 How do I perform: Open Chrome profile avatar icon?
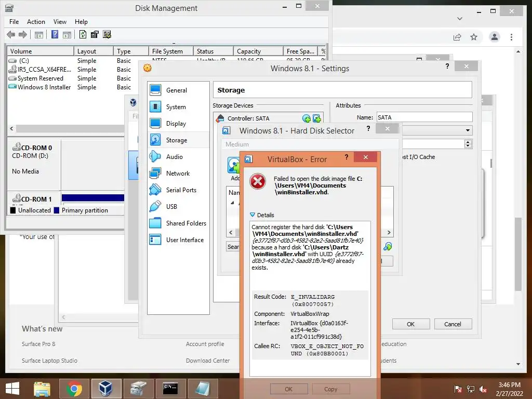[495, 37]
